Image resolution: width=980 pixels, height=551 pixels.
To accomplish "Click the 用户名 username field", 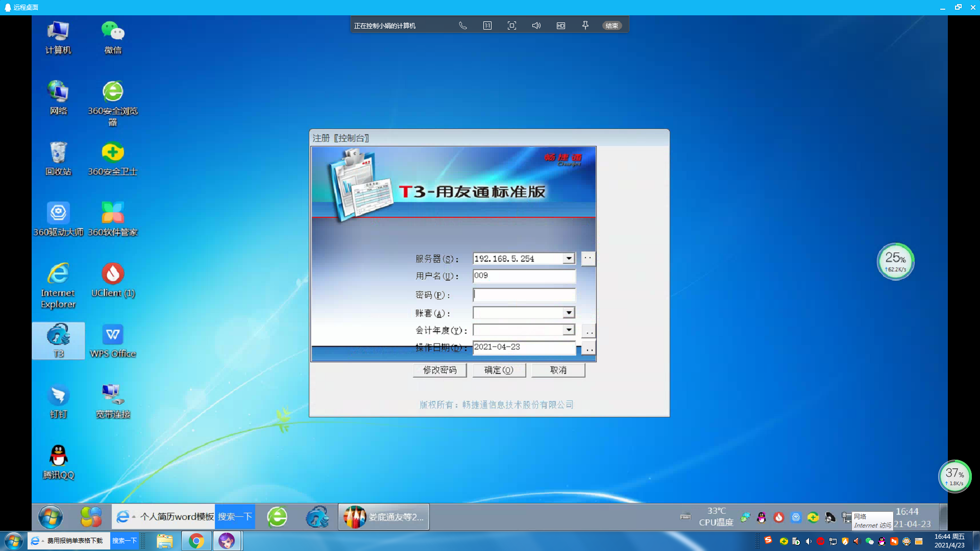I will [524, 276].
